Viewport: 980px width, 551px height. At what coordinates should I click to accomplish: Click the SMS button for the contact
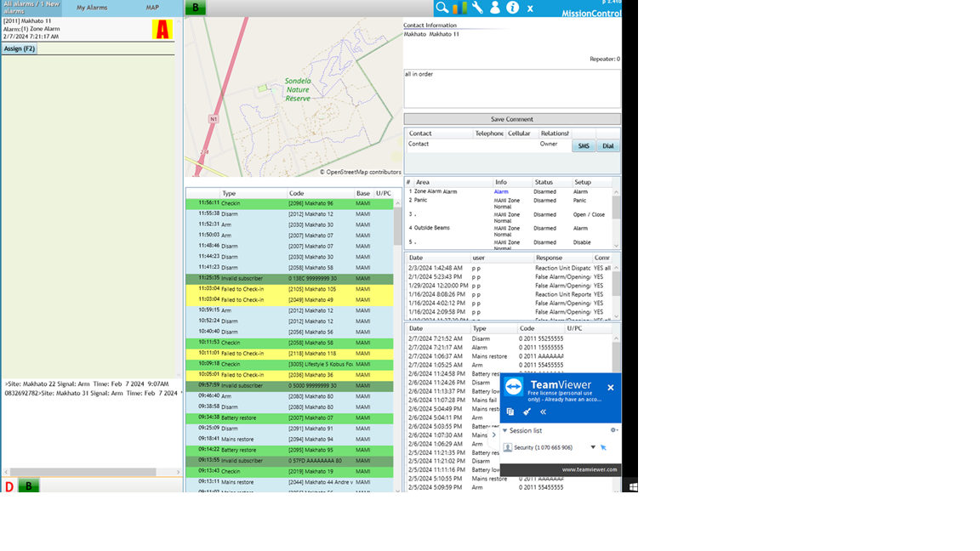(584, 146)
